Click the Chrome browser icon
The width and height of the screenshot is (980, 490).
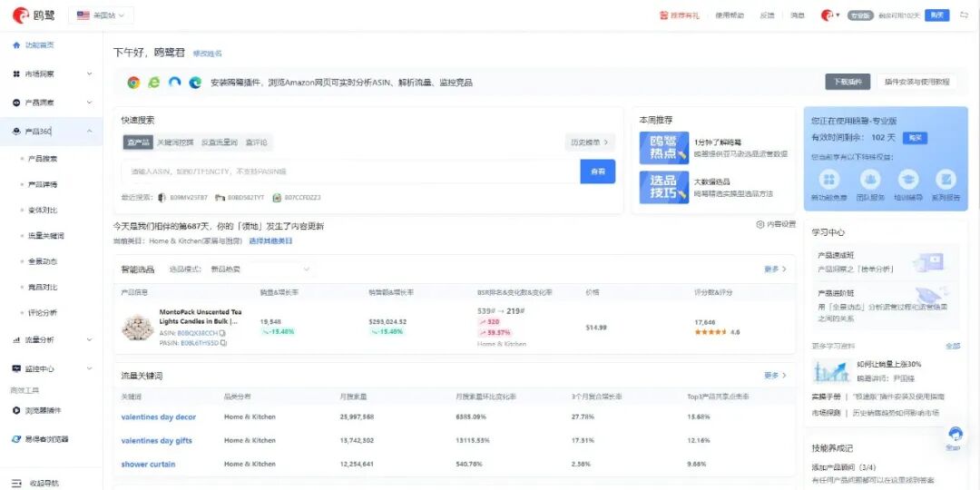click(133, 83)
